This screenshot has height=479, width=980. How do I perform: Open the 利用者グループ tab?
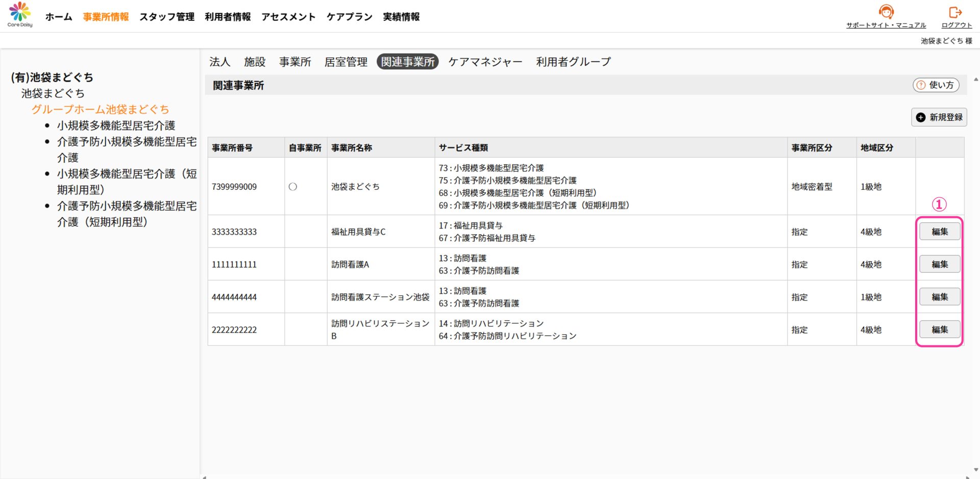(573, 62)
